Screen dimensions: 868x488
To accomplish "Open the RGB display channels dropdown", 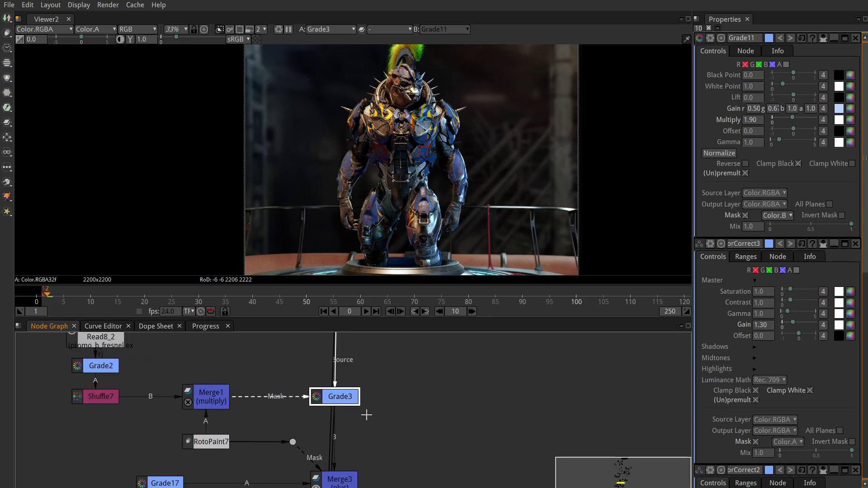I will [x=137, y=29].
